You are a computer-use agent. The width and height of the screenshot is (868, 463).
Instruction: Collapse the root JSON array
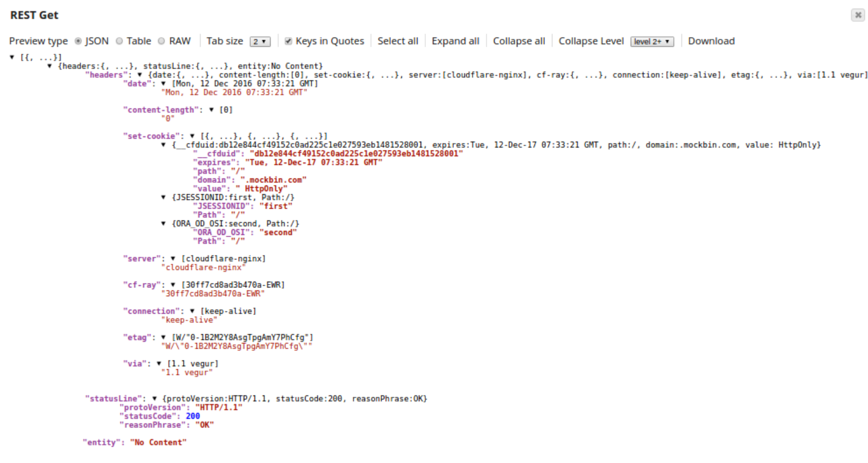12,57
